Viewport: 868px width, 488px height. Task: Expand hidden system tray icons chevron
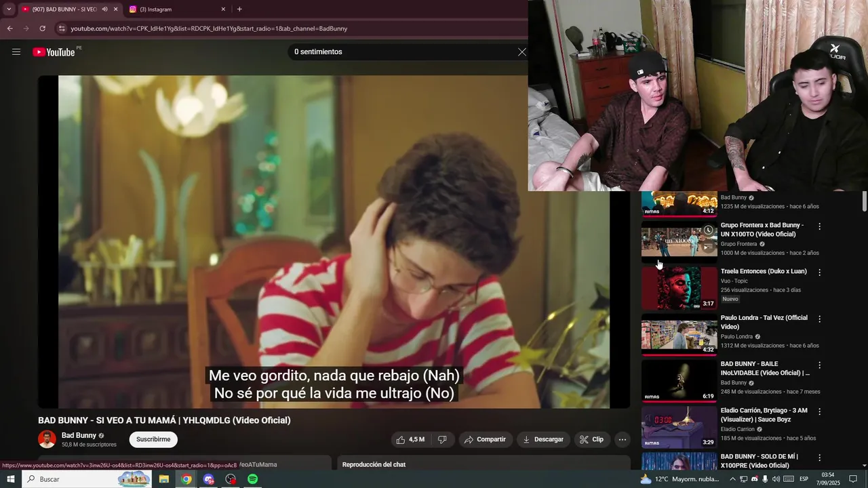732,479
